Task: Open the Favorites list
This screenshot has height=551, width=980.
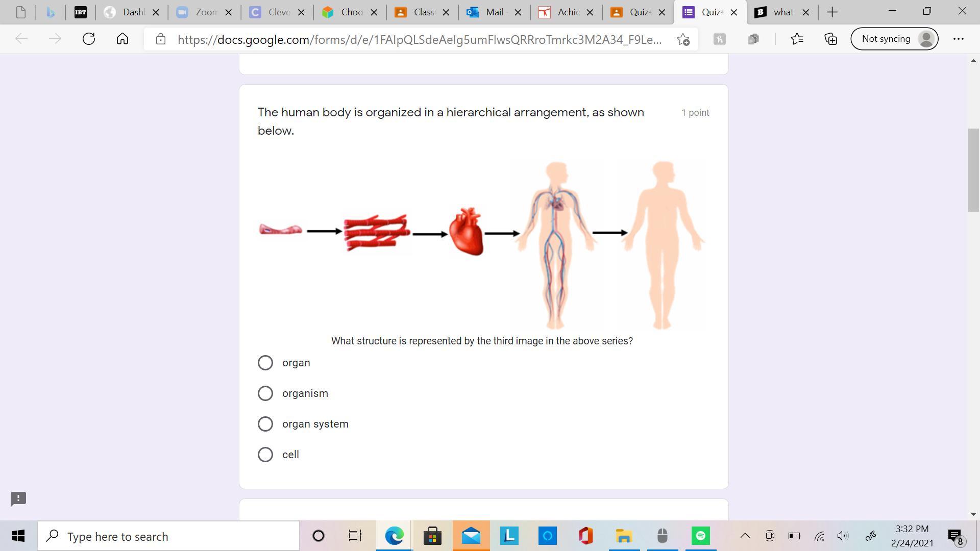Action: 797,39
